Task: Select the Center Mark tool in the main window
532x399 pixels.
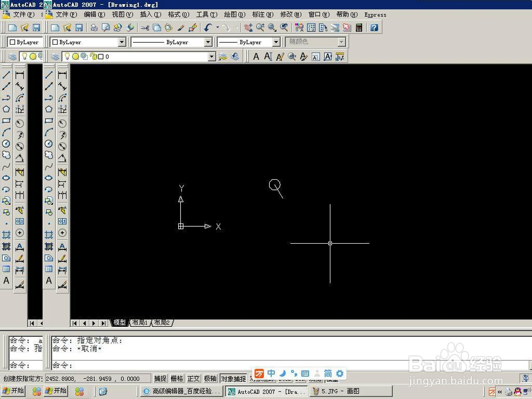Action: [x=62, y=233]
